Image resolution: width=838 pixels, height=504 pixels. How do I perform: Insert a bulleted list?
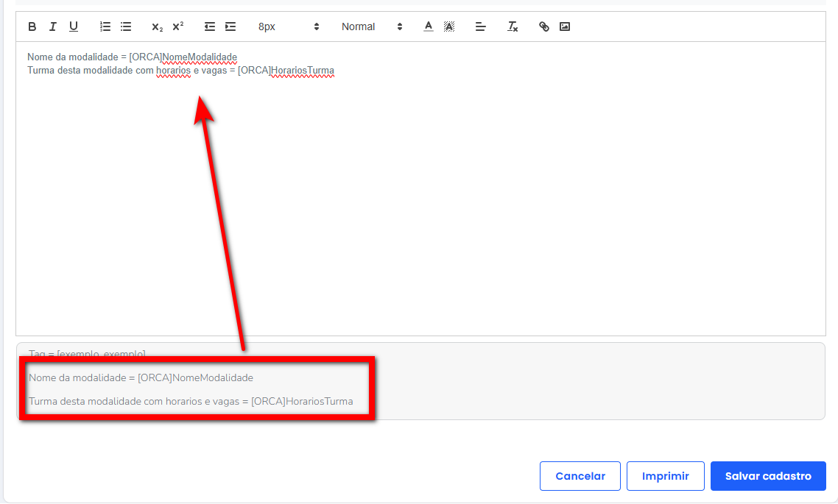(x=126, y=26)
